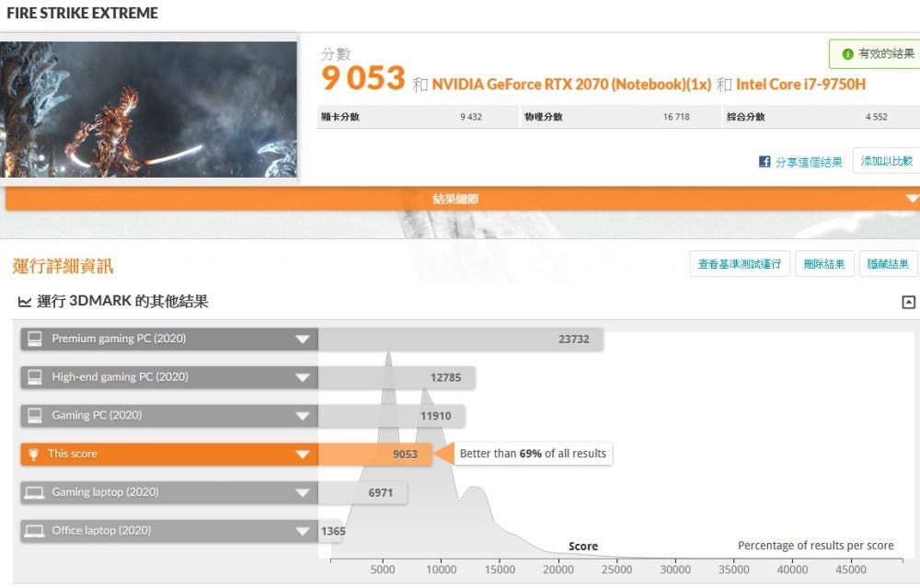Click the Better than 69% of all results tooltip

[x=533, y=454]
